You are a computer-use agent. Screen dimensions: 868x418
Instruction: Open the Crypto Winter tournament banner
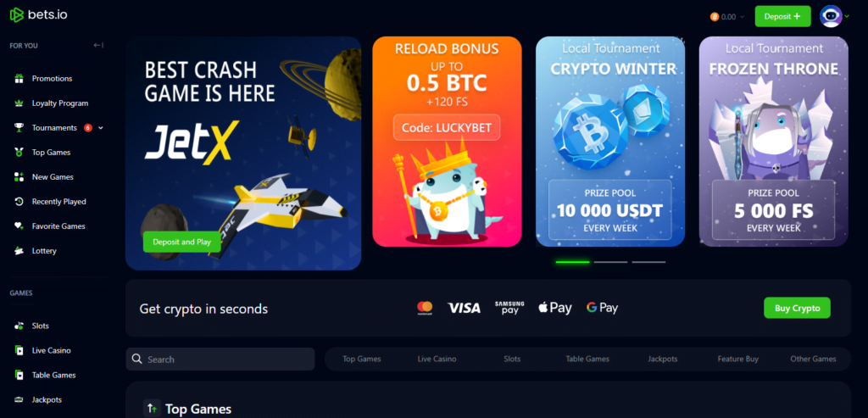[x=610, y=142]
